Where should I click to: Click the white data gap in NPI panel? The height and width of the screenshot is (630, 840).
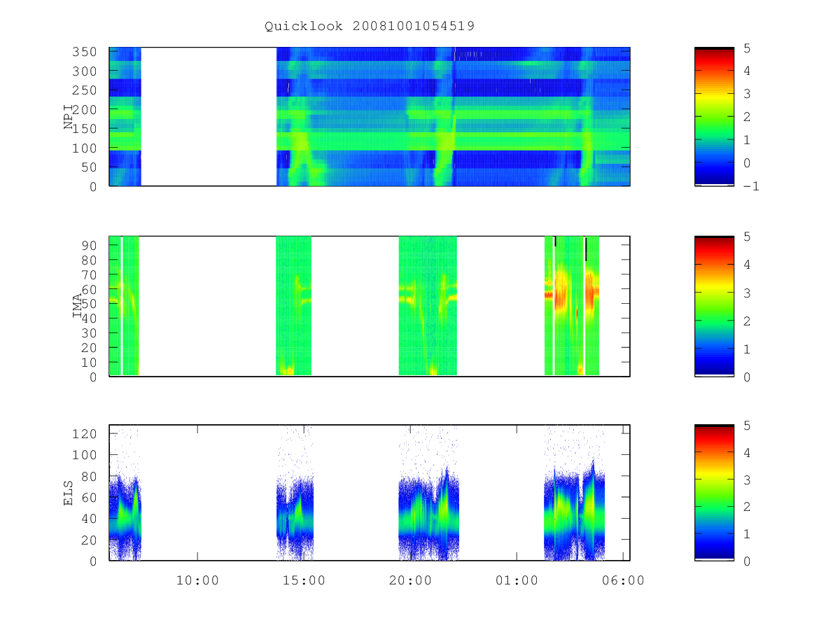[x=209, y=116]
